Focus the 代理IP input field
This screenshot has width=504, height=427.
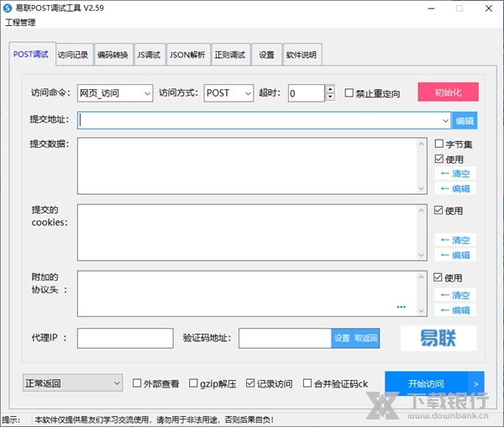(x=125, y=338)
